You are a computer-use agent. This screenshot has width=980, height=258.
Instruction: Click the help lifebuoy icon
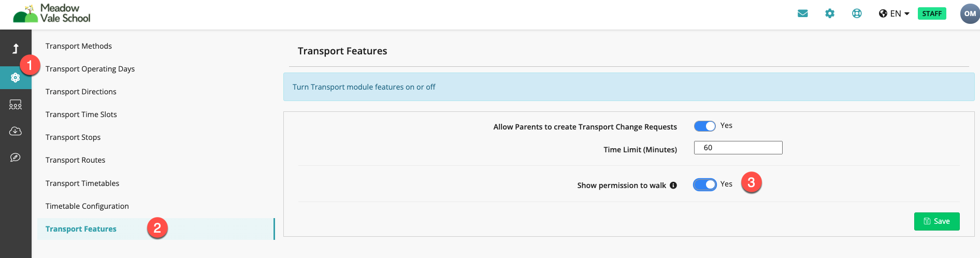pos(857,13)
